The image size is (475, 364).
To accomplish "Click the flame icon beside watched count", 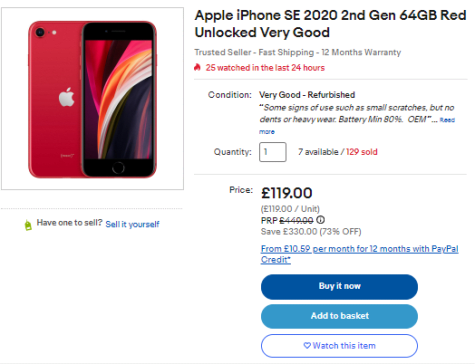I will [x=197, y=67].
